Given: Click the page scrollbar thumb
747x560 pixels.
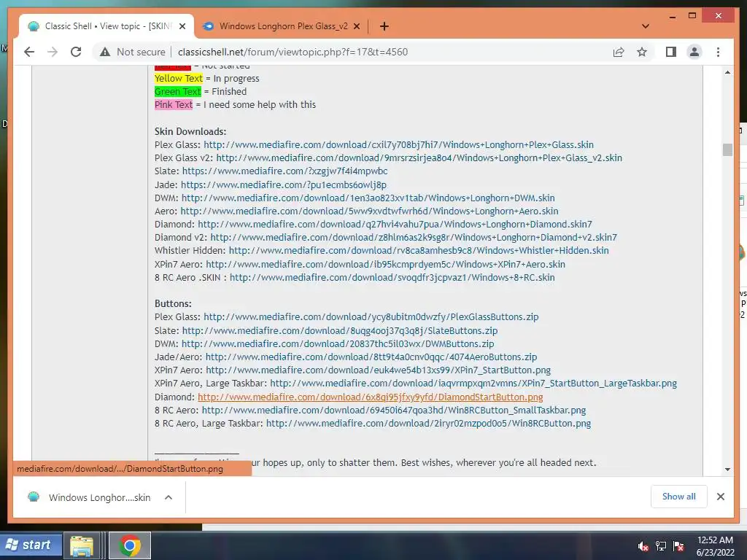Looking at the screenshot, I should (727, 149).
